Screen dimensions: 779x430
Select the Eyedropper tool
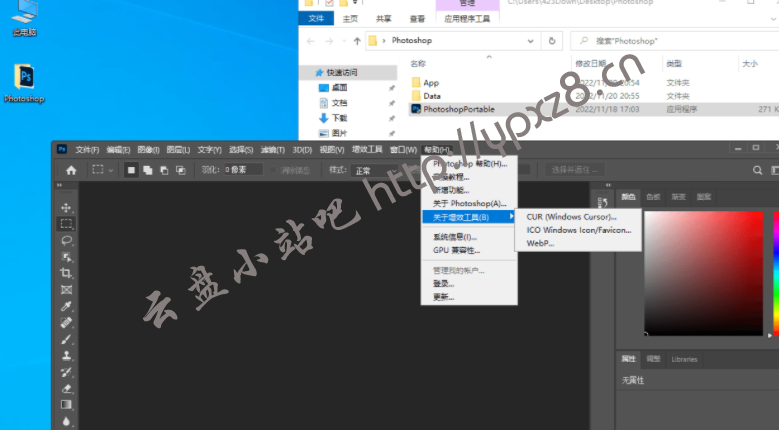point(66,306)
